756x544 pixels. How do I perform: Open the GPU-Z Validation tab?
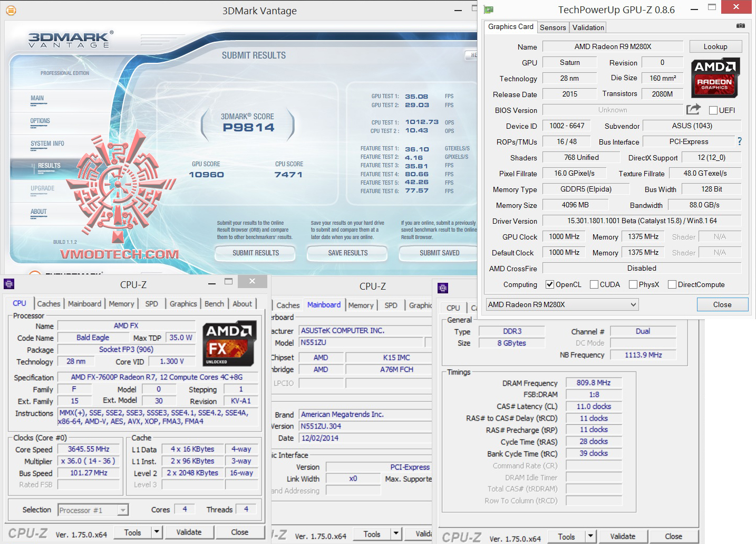pos(588,27)
